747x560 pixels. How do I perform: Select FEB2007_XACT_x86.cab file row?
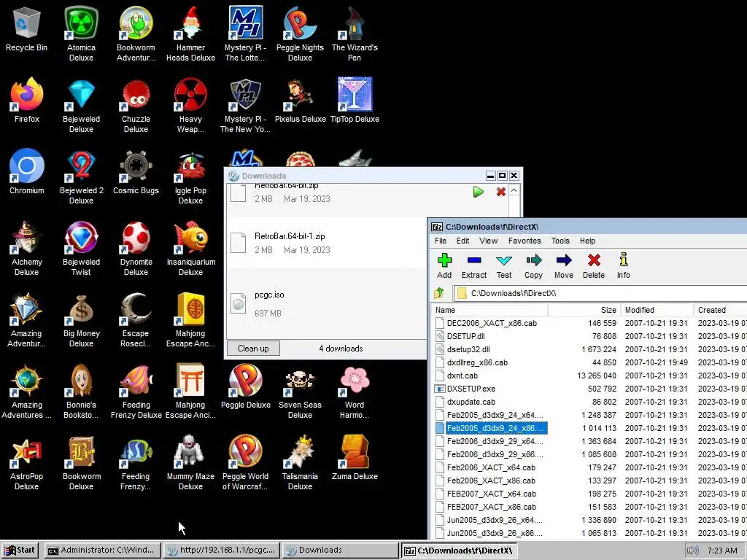pyautogui.click(x=589, y=507)
